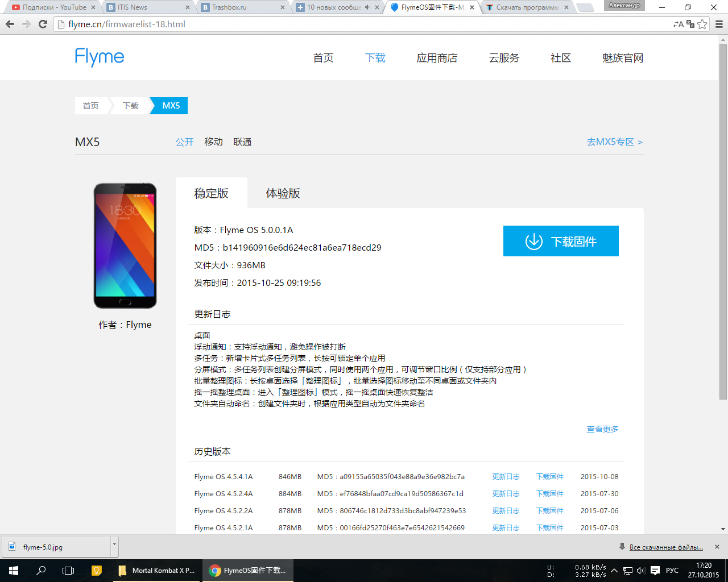
Task: Click the Chrome back arrow
Action: (10, 24)
